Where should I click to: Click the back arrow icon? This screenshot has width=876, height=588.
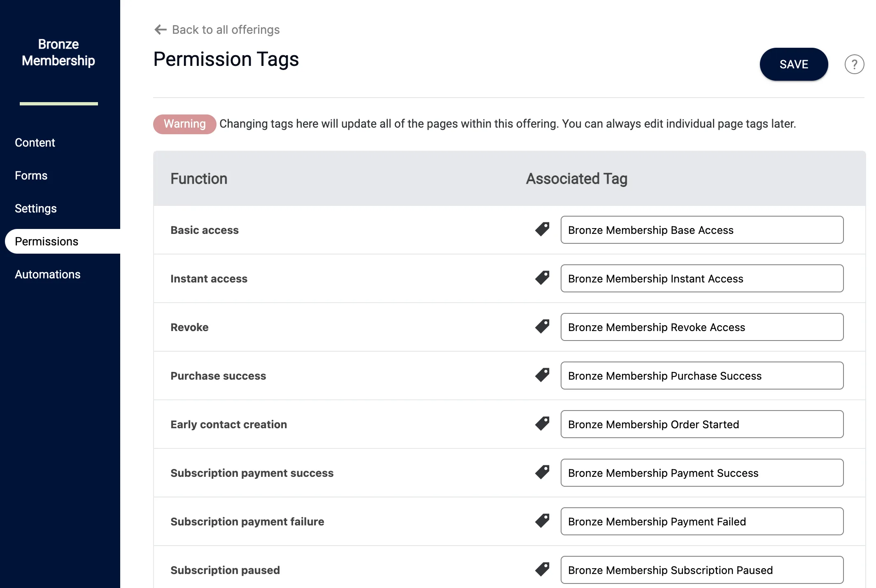pos(160,30)
